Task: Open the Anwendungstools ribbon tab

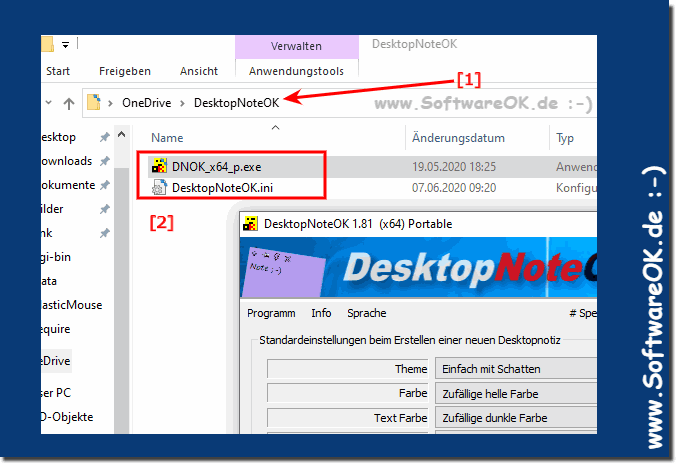Action: coord(296,71)
